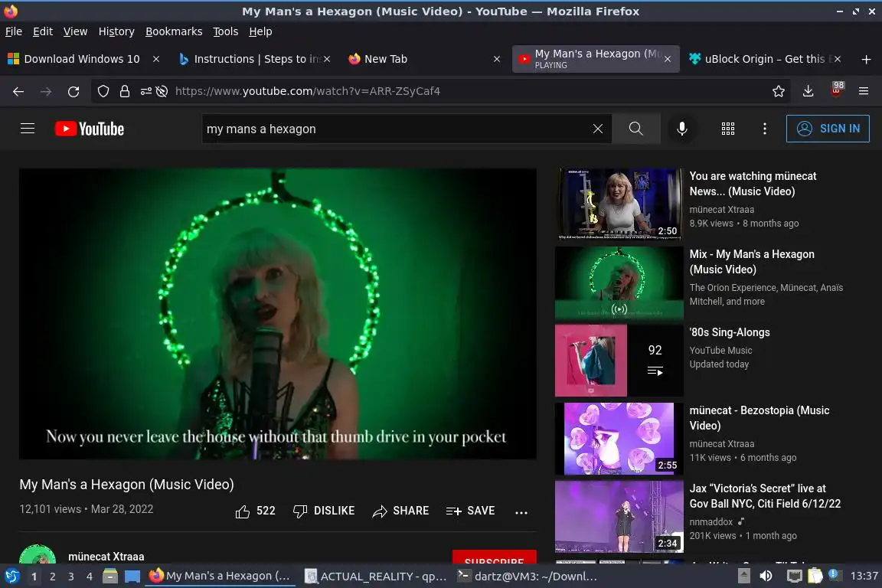Viewport: 882px width, 588px height.
Task: Close the New Tab tab
Action: (x=497, y=59)
